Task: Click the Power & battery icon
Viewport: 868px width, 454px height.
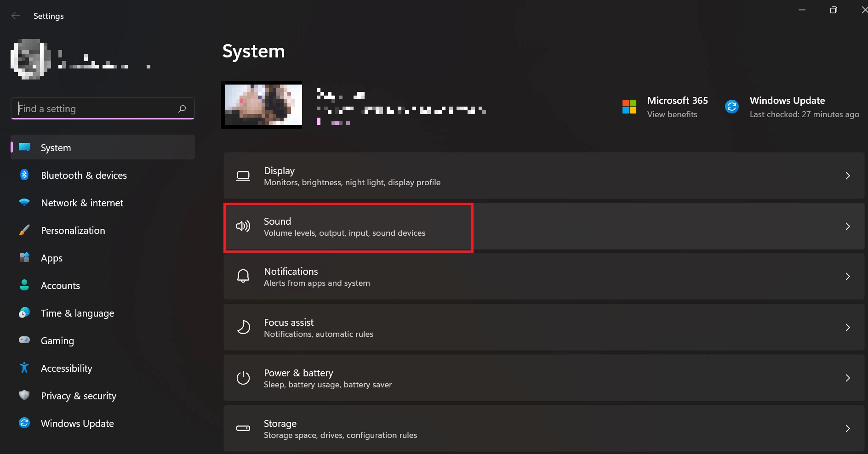Action: (243, 378)
